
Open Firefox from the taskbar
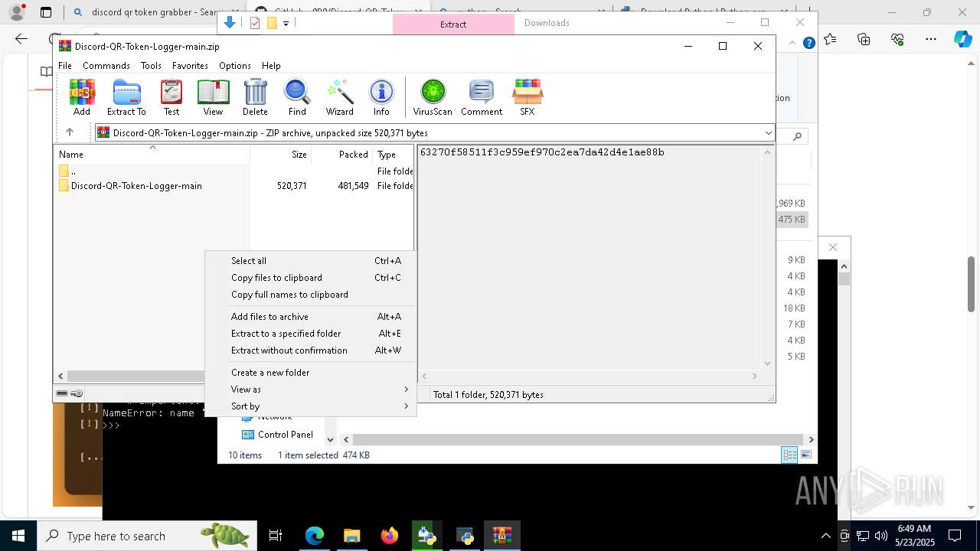pyautogui.click(x=390, y=536)
